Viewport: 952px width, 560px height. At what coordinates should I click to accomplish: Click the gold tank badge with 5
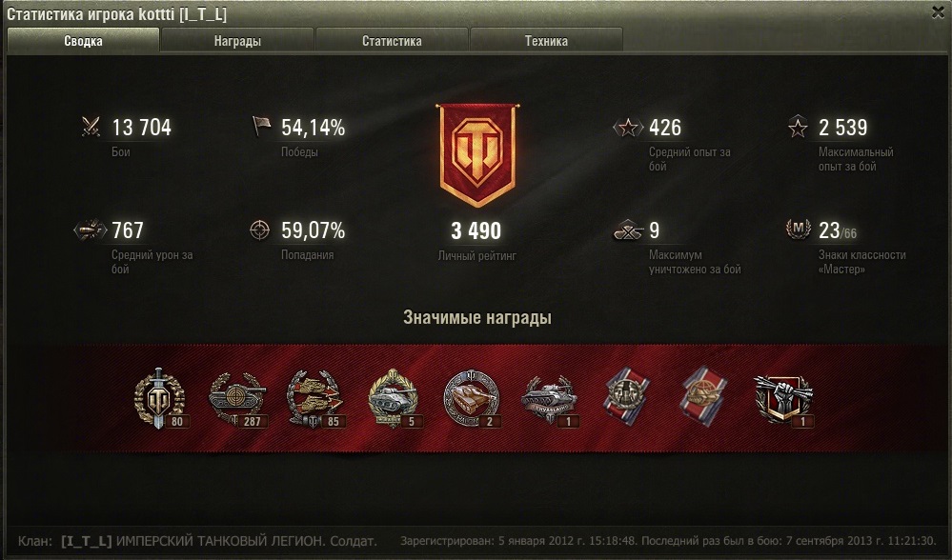[393, 399]
